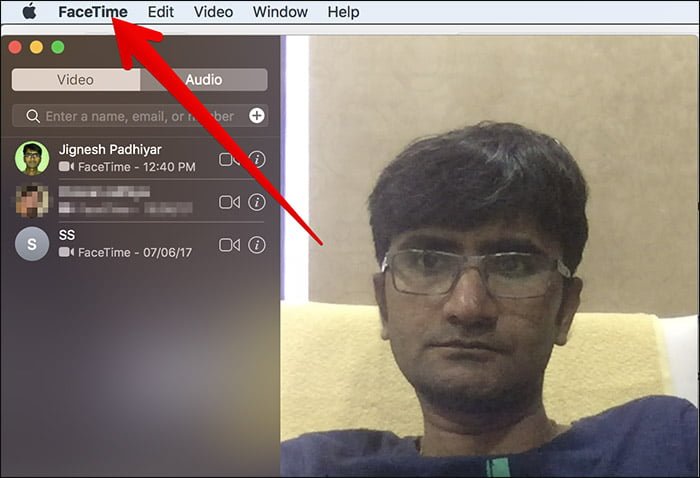
Task: Select Jignesh Padhiyar's avatar thumbnail
Action: 32,158
